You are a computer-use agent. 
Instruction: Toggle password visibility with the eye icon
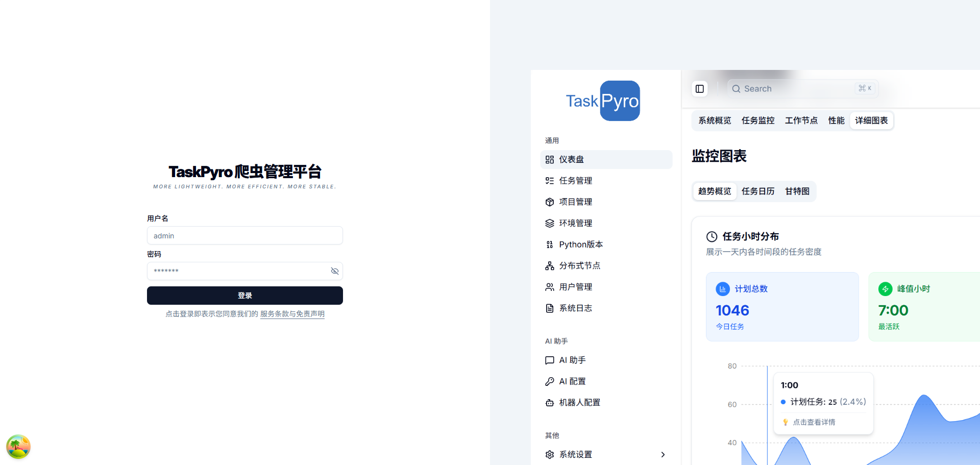point(335,271)
